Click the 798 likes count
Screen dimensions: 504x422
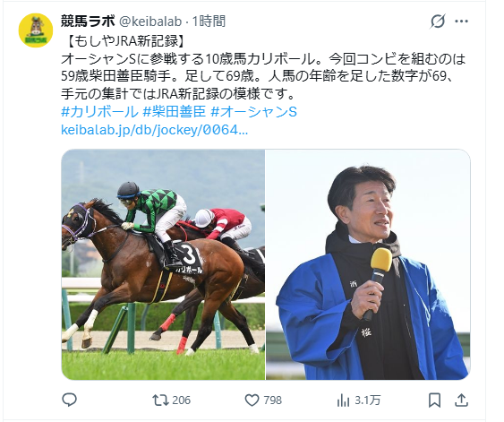tap(272, 400)
